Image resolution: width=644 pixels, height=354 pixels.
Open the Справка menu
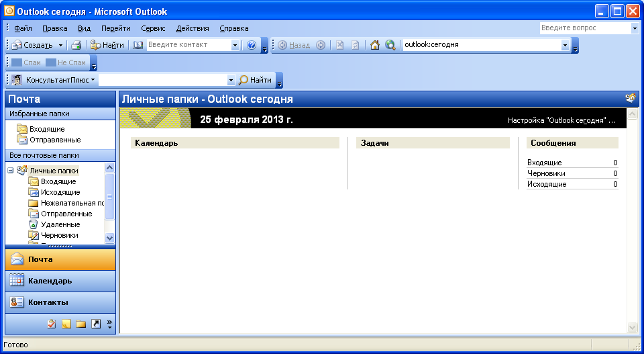[x=234, y=28]
